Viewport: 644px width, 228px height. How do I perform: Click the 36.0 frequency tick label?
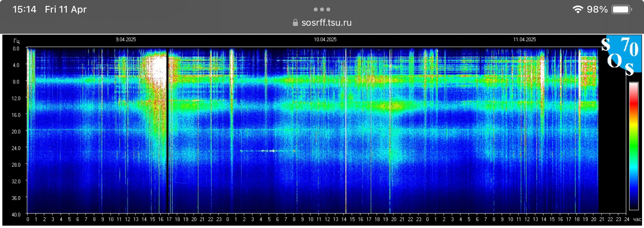click(16, 198)
